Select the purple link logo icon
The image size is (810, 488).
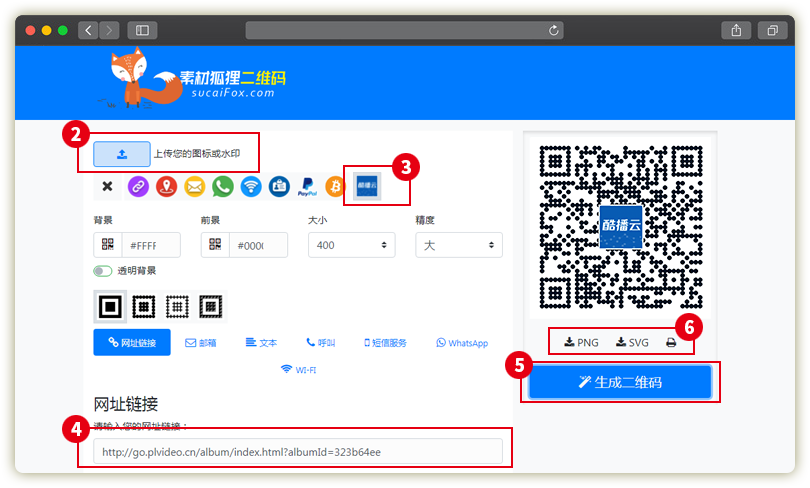pos(137,186)
